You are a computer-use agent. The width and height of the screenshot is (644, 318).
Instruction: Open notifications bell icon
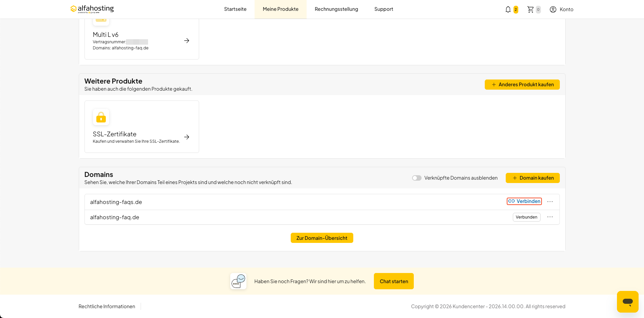point(508,9)
